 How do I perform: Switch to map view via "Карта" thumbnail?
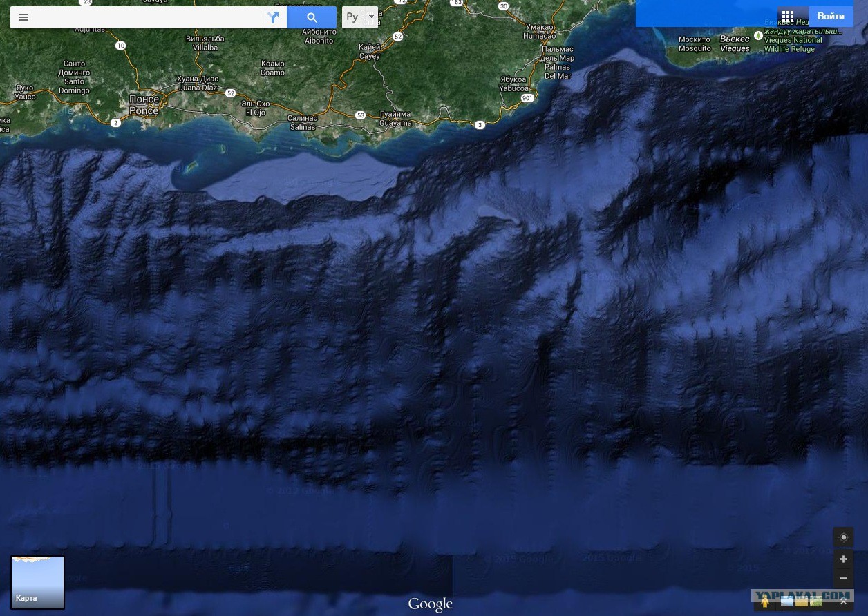pos(38,582)
